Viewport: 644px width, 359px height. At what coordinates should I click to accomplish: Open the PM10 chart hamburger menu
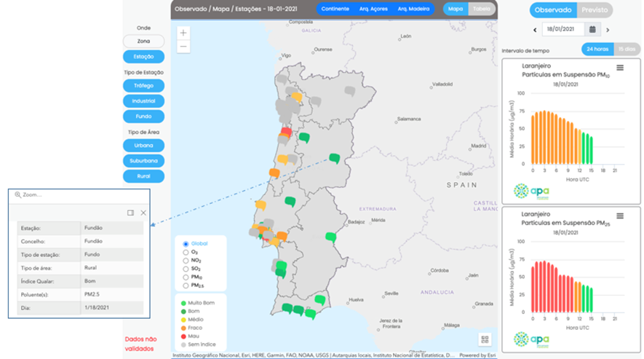click(x=620, y=68)
